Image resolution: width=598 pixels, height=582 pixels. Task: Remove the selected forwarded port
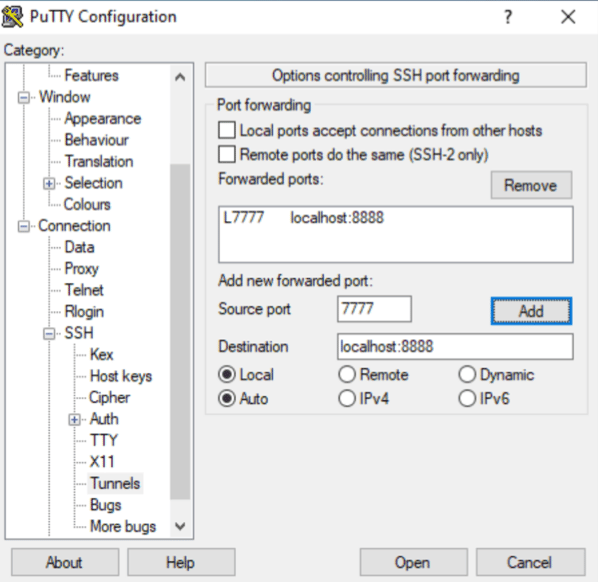[x=531, y=185]
